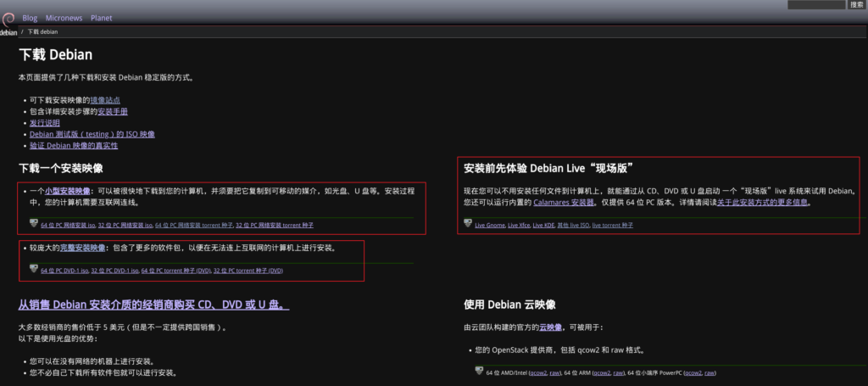Screen dimensions: 868x386
Task: Click 安装前先体验 Debian Live heading
Action: click(x=548, y=168)
